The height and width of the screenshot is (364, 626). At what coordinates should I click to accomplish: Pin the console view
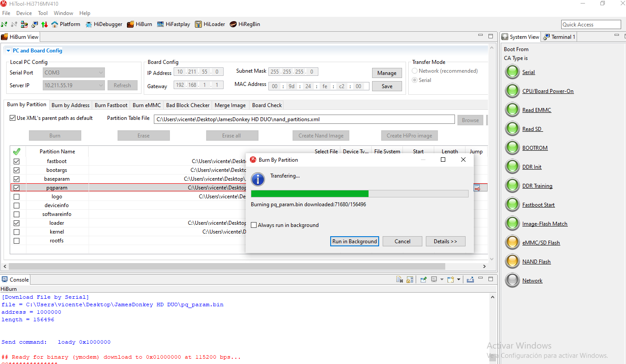point(423,279)
